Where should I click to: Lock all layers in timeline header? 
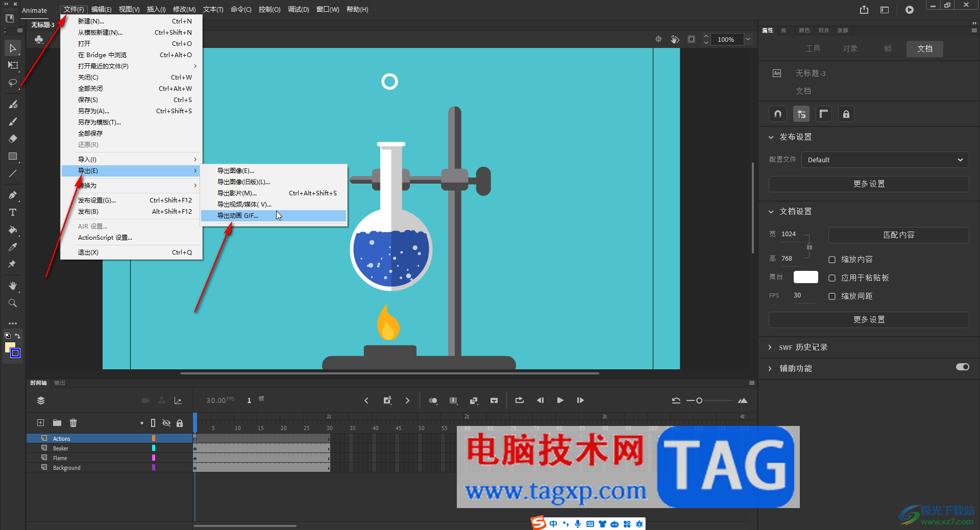click(x=180, y=423)
